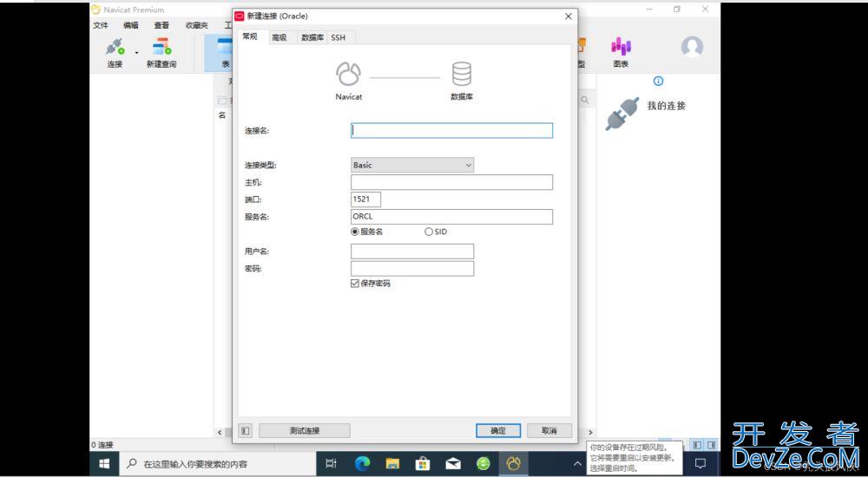Viewport: 868px width, 477px height.
Task: Click the 取消 button
Action: (549, 430)
